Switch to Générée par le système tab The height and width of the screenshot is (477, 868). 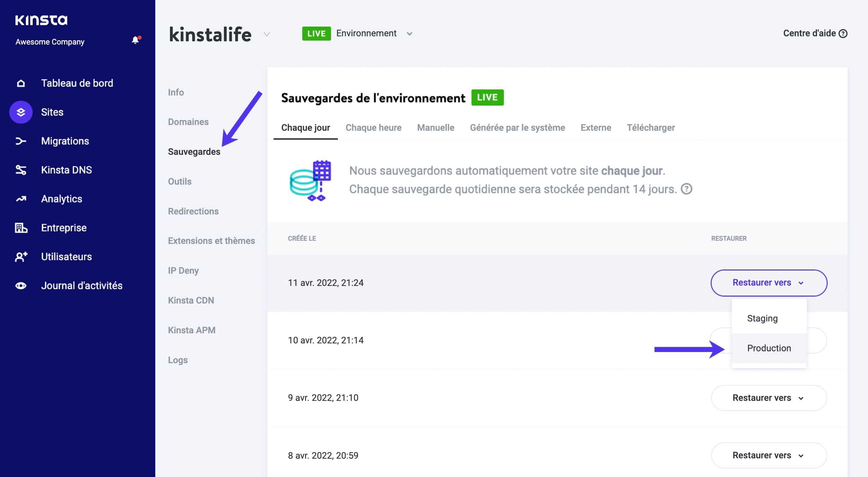click(x=517, y=128)
